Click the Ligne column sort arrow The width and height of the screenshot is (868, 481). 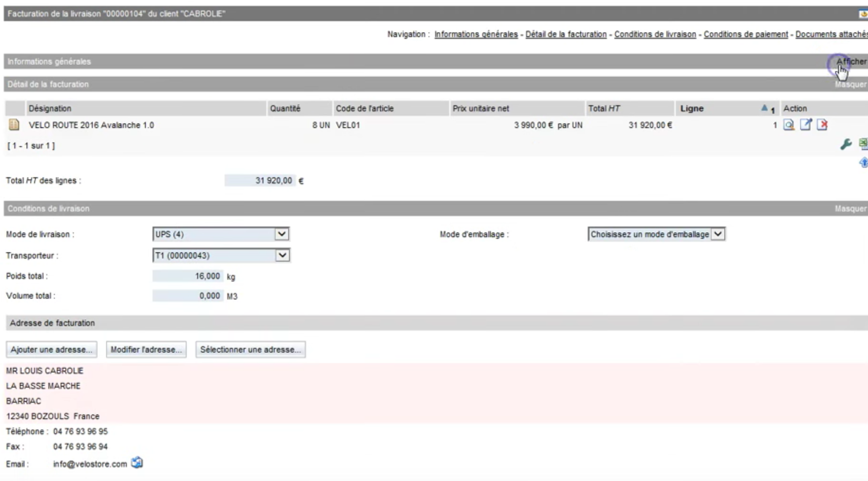pyautogui.click(x=764, y=108)
